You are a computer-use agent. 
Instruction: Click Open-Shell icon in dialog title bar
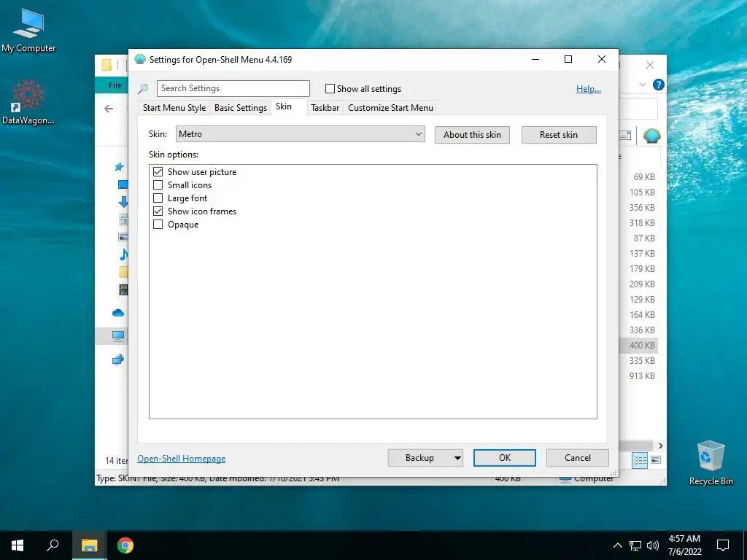click(140, 60)
